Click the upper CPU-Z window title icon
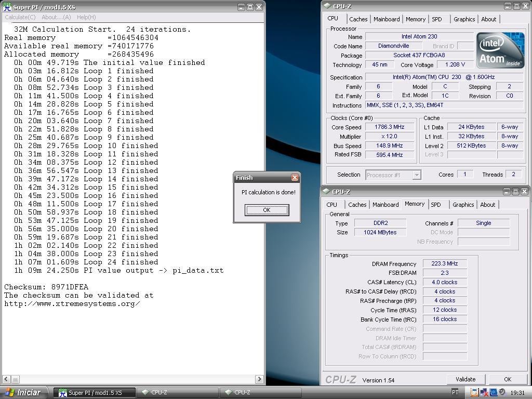 point(327,6)
